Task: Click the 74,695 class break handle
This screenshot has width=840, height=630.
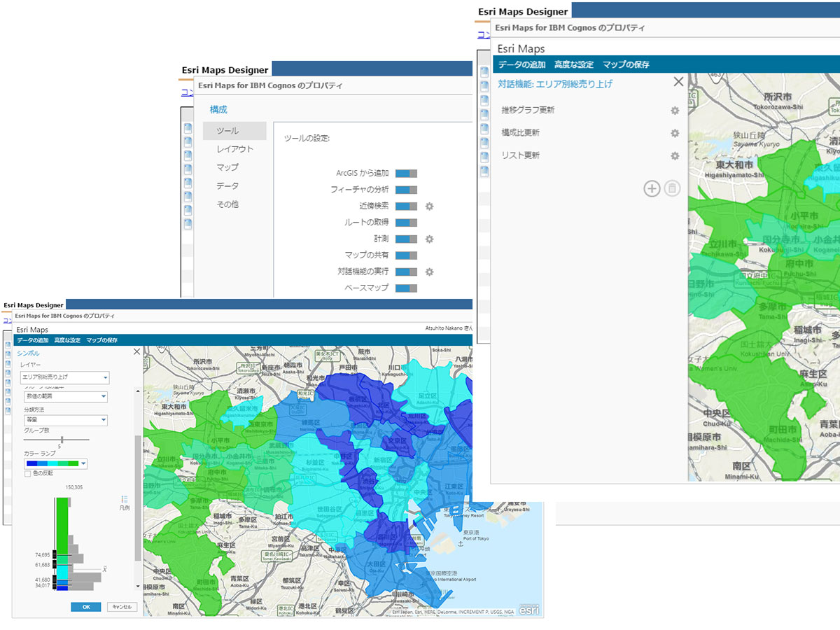Action: click(x=55, y=554)
